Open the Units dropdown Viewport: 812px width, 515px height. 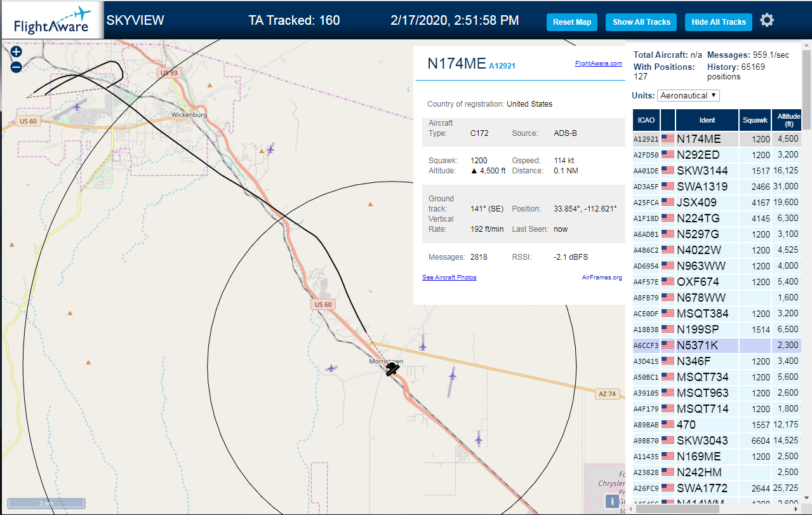(688, 95)
